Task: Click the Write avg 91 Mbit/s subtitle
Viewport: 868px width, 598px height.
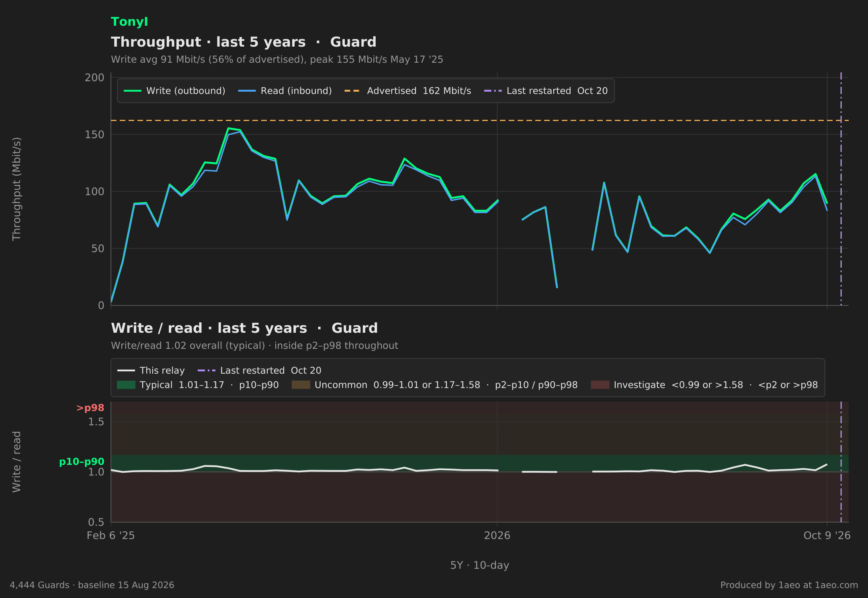Action: (x=277, y=59)
